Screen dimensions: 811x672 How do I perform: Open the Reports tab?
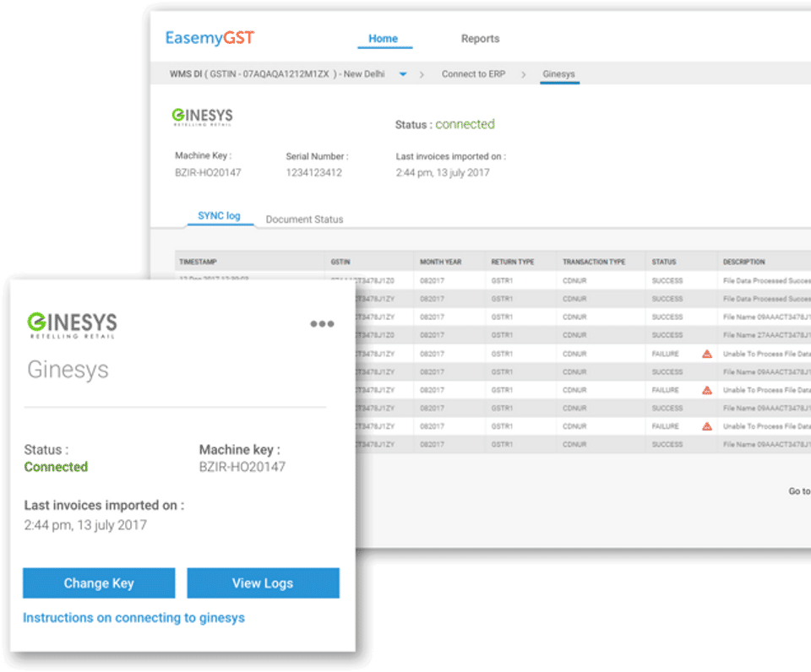[x=481, y=39]
